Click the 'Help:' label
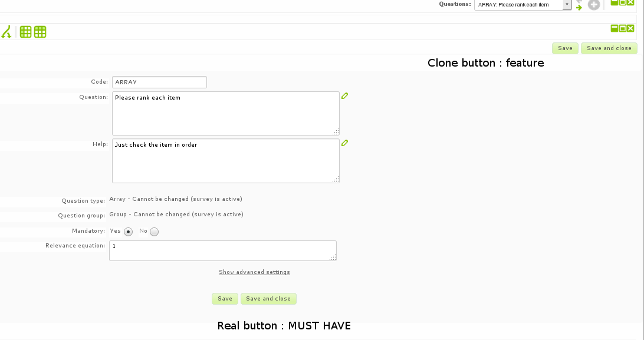This screenshot has height=340, width=644. coord(100,144)
